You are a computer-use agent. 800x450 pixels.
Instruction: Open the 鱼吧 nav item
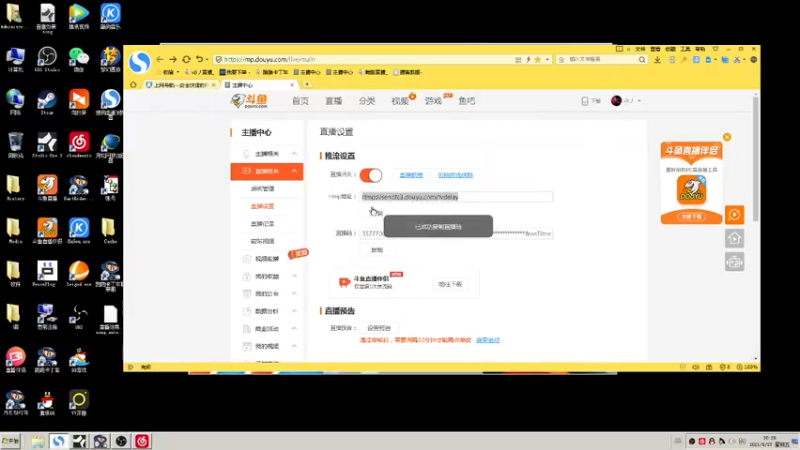[466, 101]
